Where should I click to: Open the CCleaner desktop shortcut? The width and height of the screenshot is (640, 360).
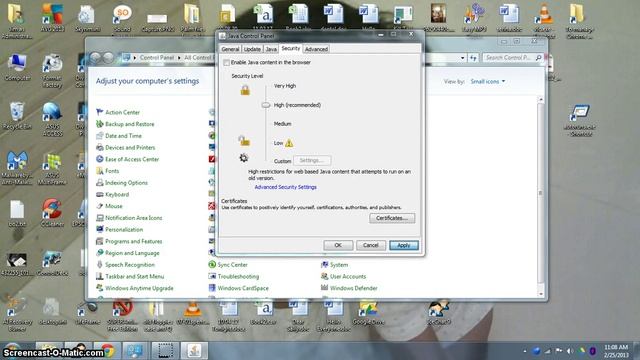(52, 213)
